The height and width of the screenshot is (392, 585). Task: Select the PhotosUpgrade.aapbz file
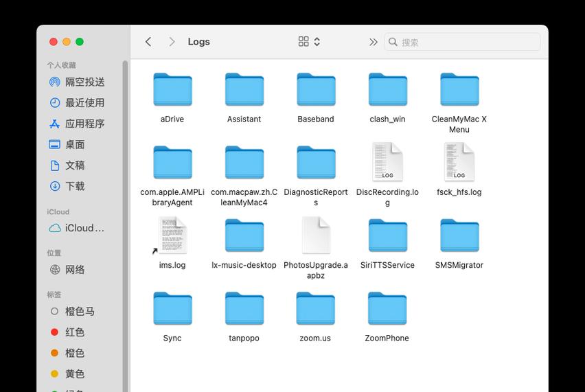[x=316, y=235]
